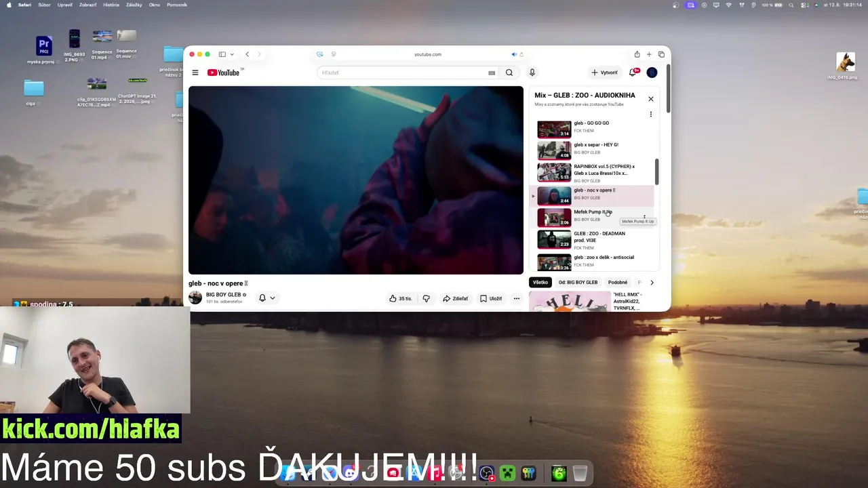Show Safari tab overview
This screenshot has width=868, height=488.
point(661,54)
